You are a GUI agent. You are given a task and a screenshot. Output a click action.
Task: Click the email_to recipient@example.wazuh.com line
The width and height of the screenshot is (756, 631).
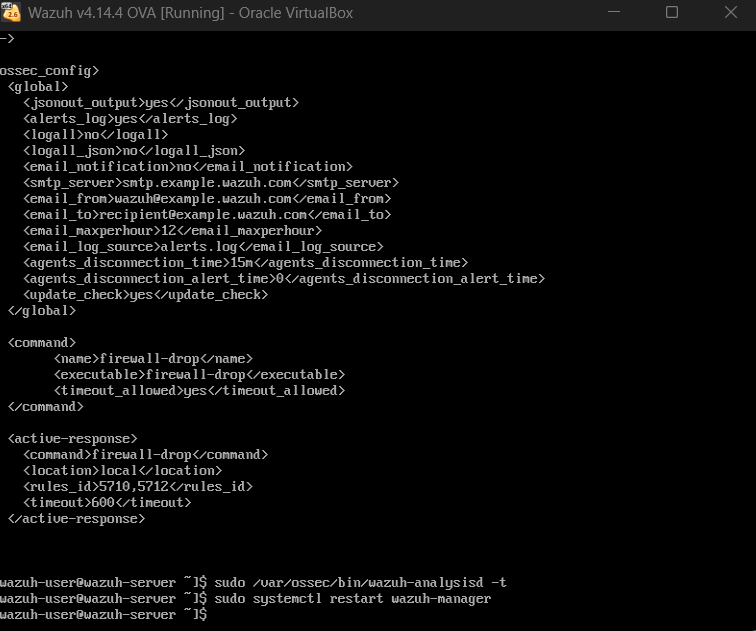pos(207,215)
